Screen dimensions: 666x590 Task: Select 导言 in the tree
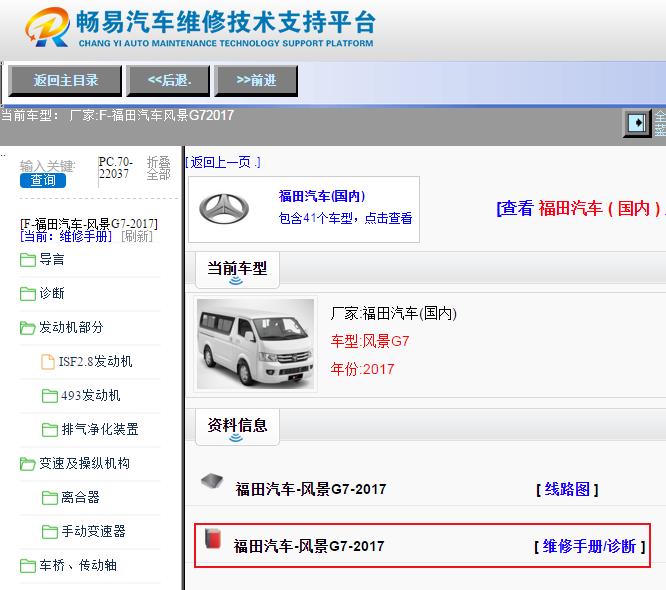[x=52, y=259]
